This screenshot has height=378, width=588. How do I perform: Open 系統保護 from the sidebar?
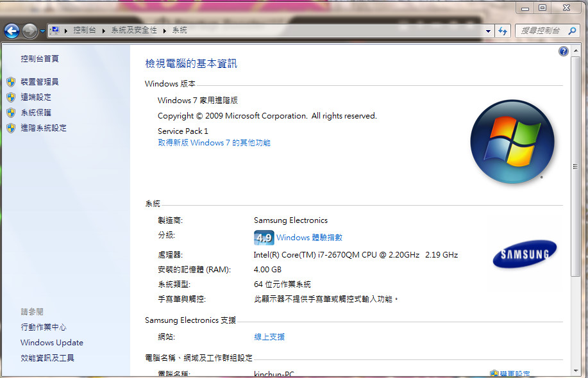click(x=36, y=112)
